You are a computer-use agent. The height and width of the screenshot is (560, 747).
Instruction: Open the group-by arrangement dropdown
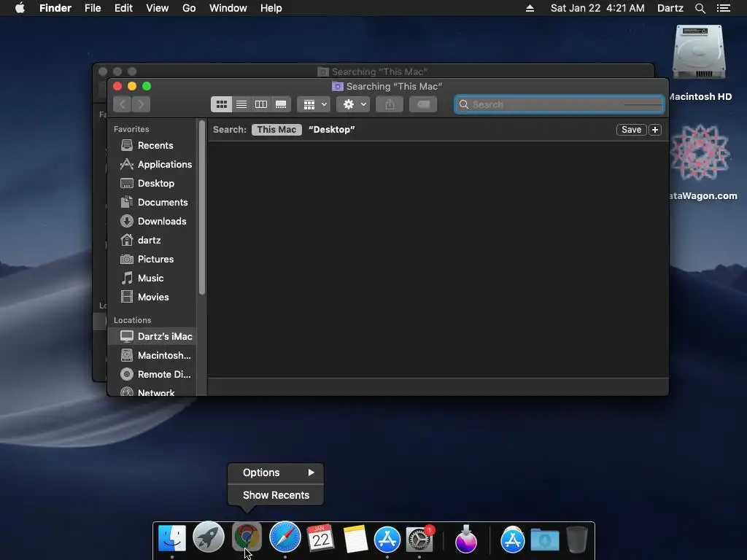click(314, 104)
